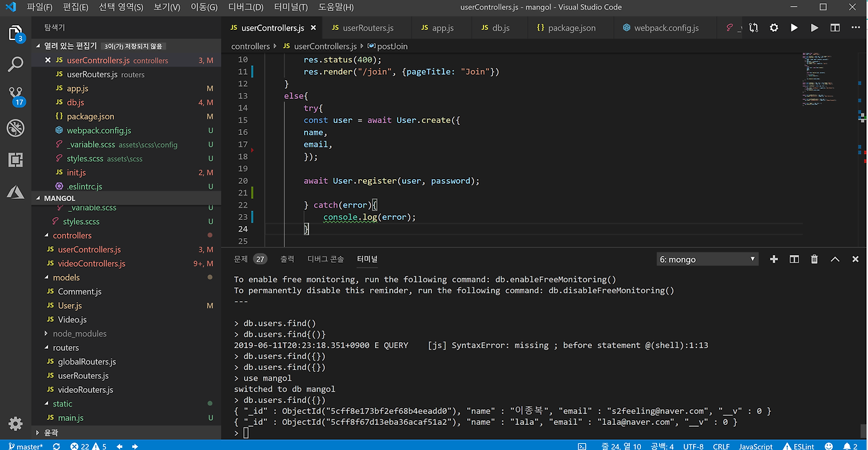
Task: Open the Debug view in activity bar
Action: pos(15,128)
